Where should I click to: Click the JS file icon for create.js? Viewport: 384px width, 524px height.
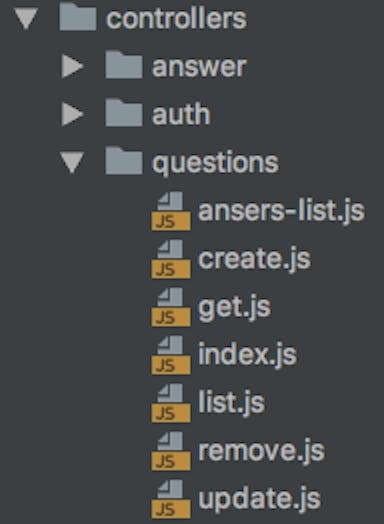pyautogui.click(x=171, y=259)
